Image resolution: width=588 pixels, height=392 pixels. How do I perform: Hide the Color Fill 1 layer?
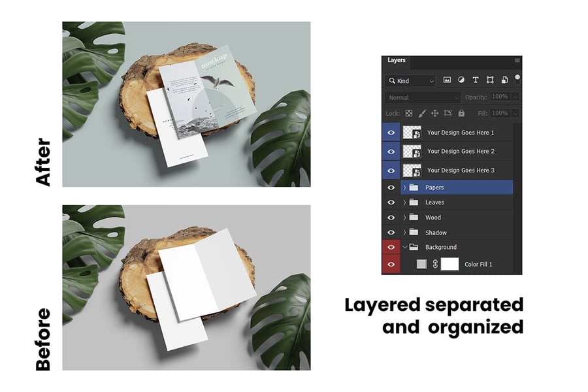(x=391, y=265)
